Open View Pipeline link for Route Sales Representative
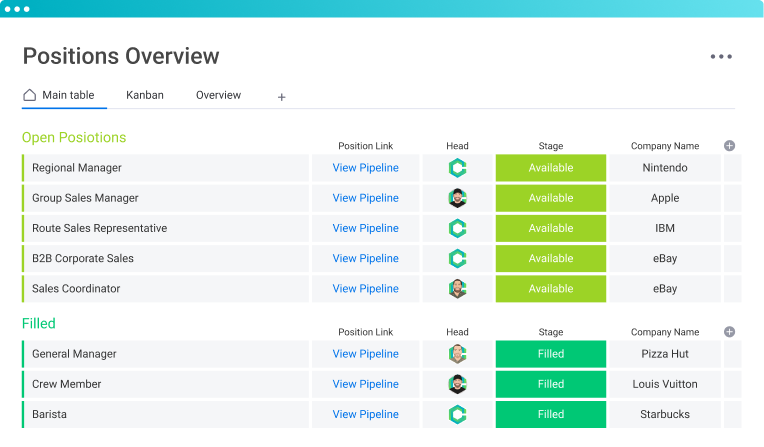 coord(365,228)
